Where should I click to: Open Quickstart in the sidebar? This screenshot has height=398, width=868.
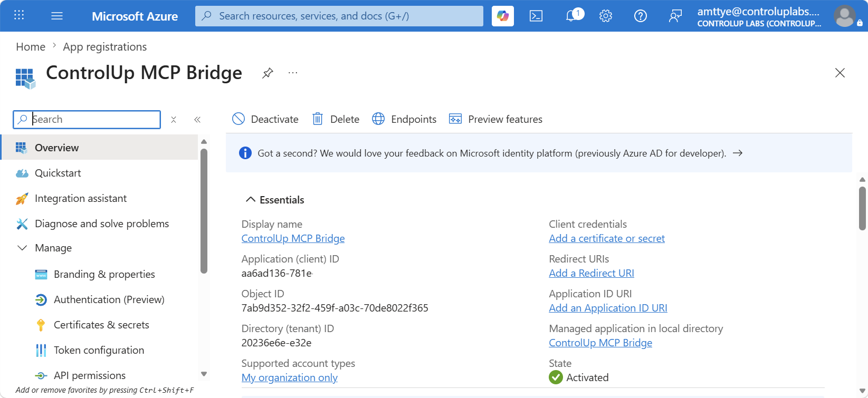click(99, 173)
